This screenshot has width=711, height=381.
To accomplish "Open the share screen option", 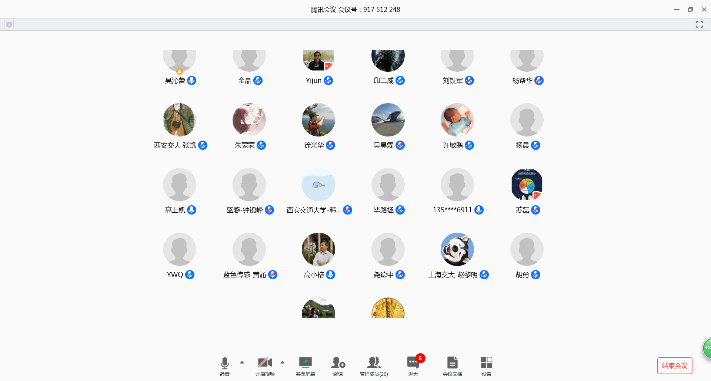I will click(x=305, y=366).
